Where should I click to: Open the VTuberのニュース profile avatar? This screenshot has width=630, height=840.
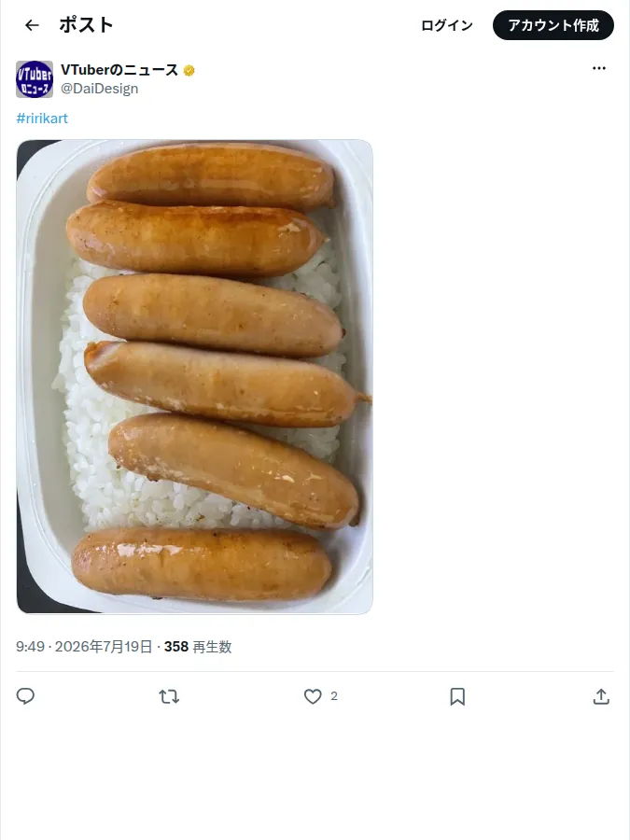click(35, 79)
